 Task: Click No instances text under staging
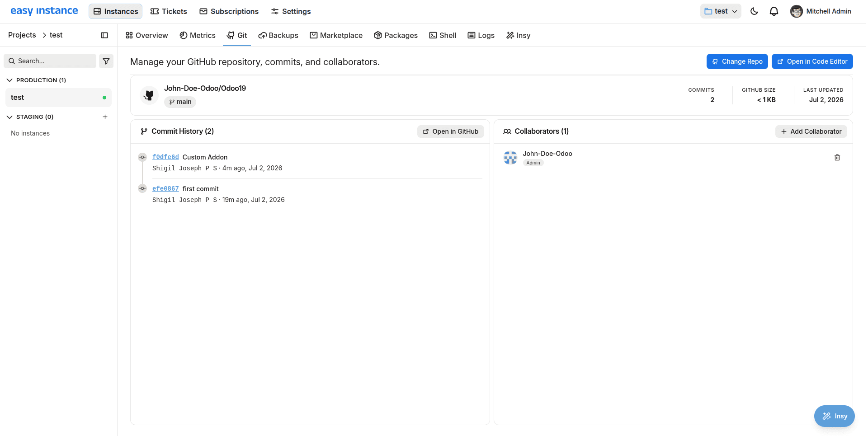point(30,133)
